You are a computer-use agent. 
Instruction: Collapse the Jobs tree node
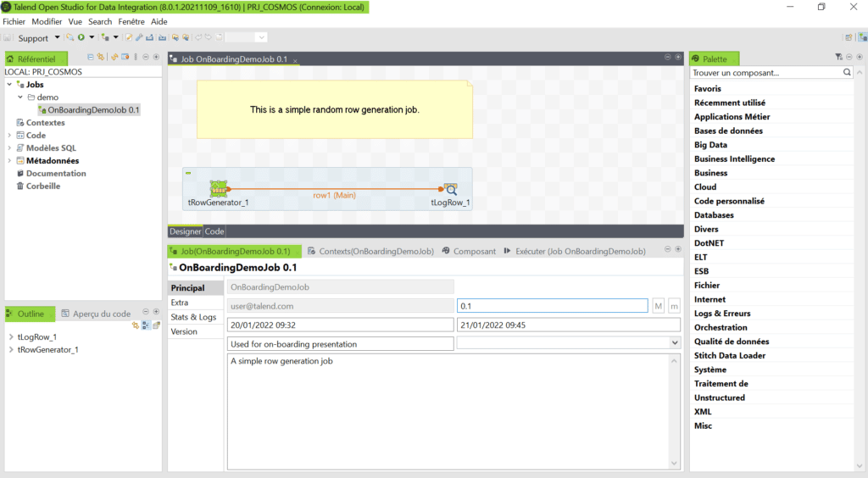(x=9, y=85)
